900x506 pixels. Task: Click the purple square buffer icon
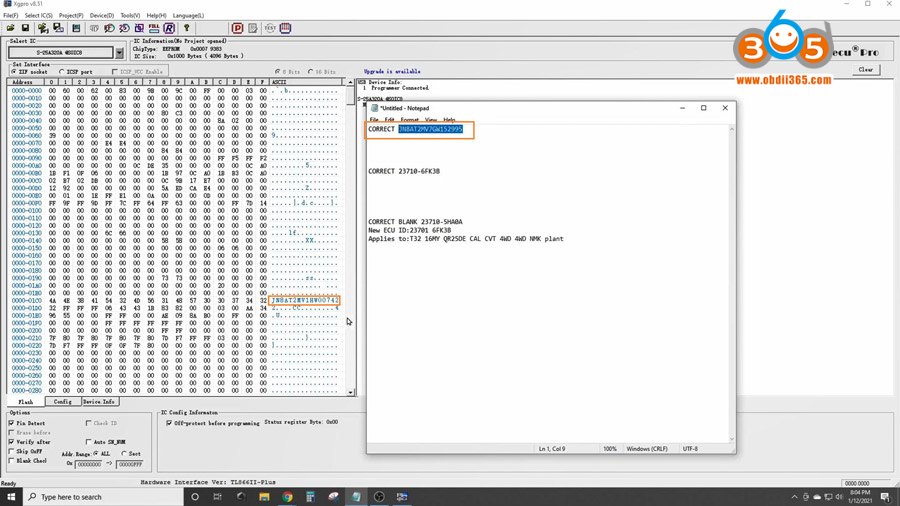139,28
